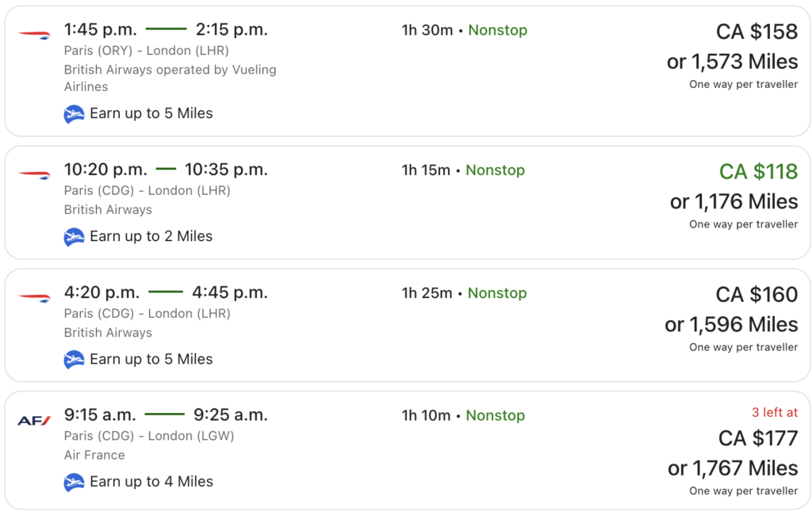Click the airplane Miles icon on the third flight card
Viewport: 812px width, 512px height.
74,359
